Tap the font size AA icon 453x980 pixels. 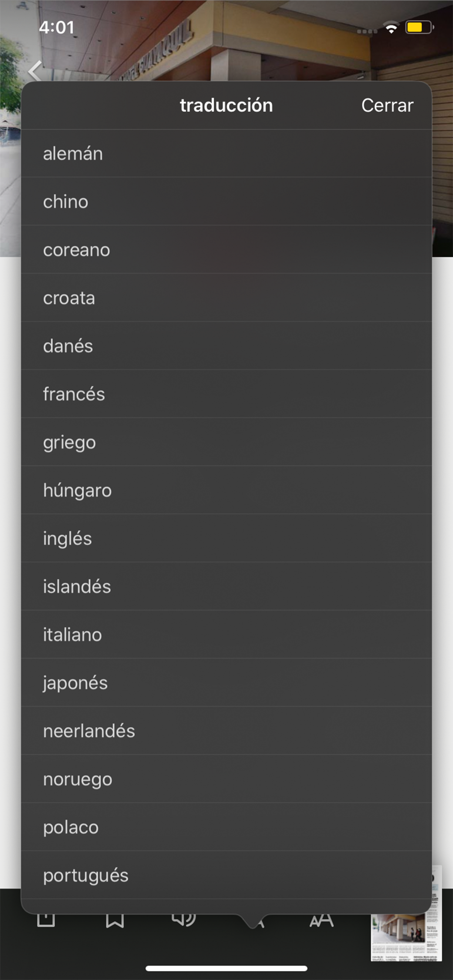(x=322, y=920)
